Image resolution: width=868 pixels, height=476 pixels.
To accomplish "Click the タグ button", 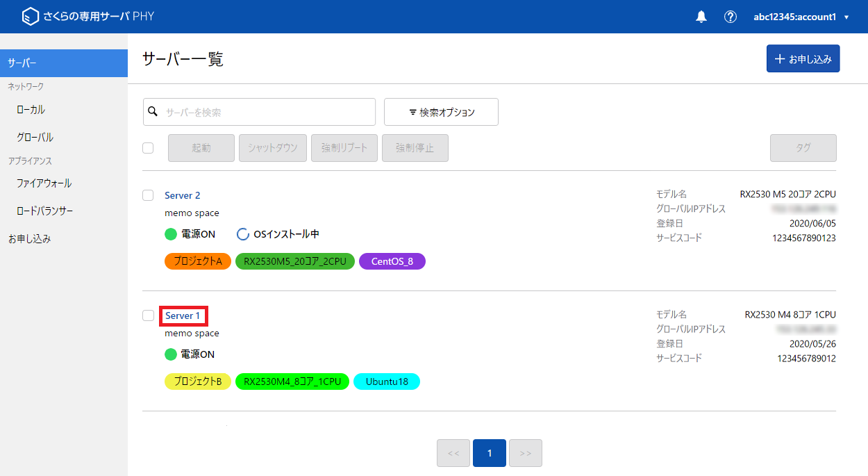I will coord(803,148).
